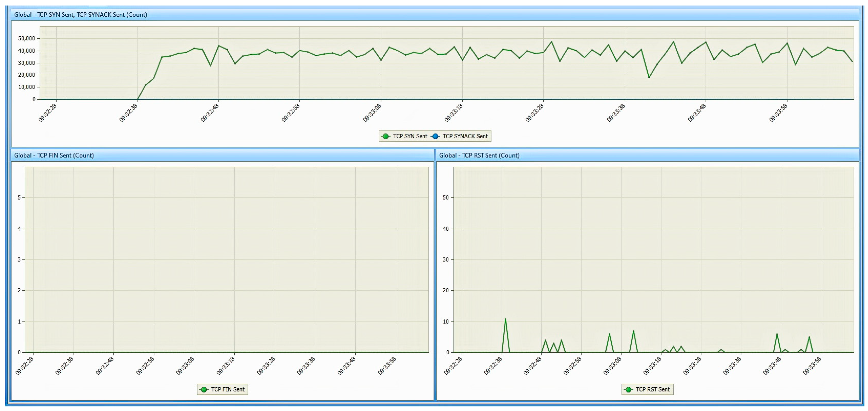Click the lowest SYN dip after 09:33:38
This screenshot has width=868, height=411.
click(649, 78)
